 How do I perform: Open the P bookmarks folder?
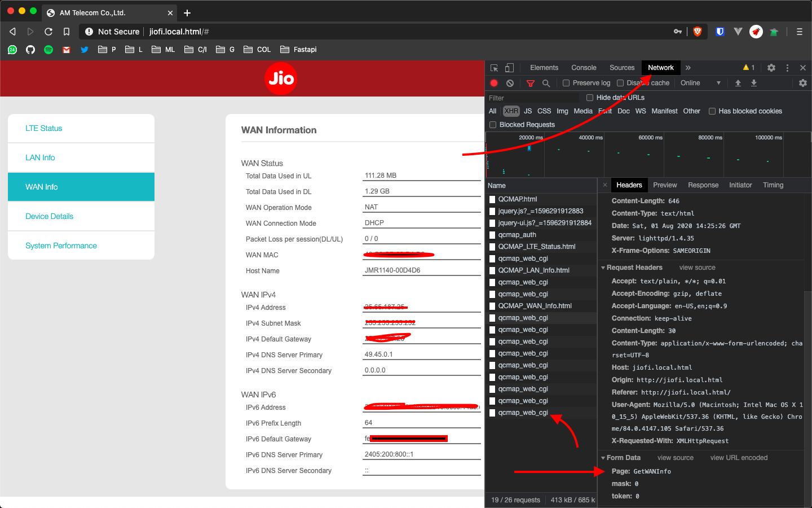(x=107, y=50)
